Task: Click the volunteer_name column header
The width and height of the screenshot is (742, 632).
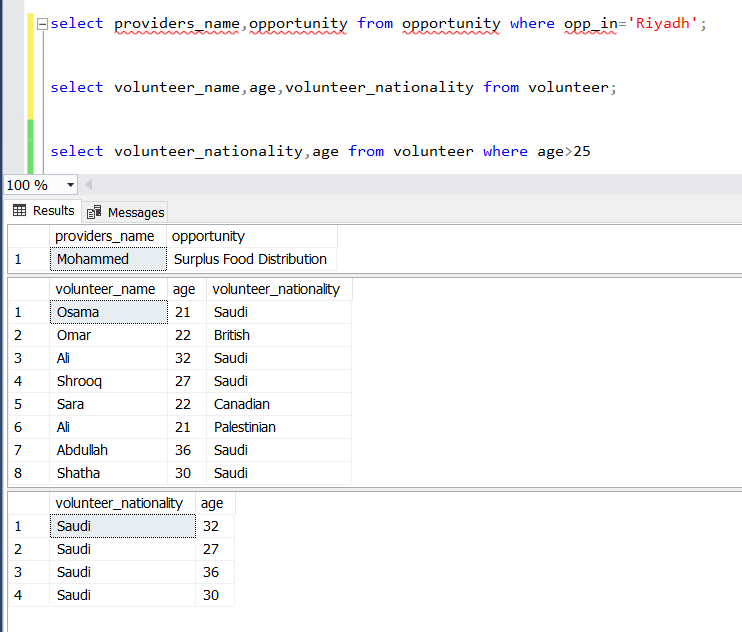Action: 108,289
